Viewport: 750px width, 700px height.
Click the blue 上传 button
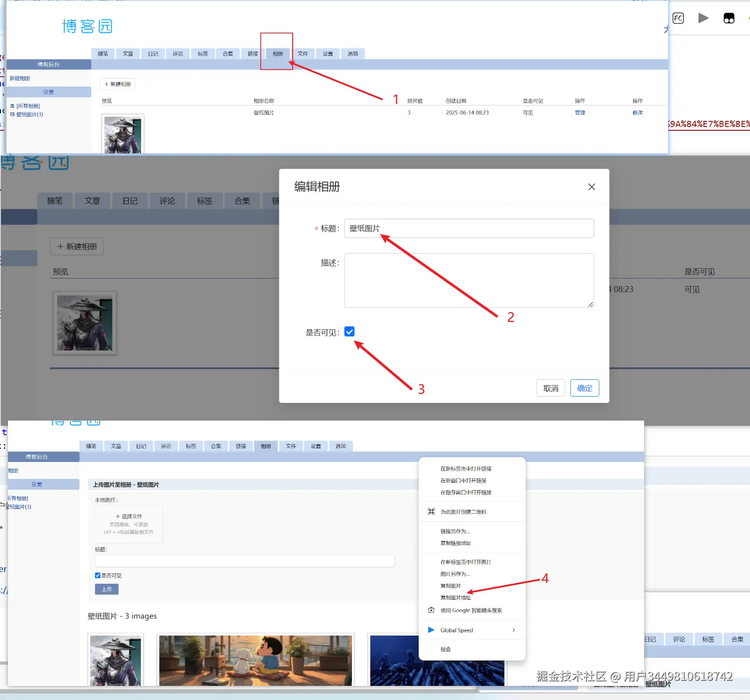[107, 589]
